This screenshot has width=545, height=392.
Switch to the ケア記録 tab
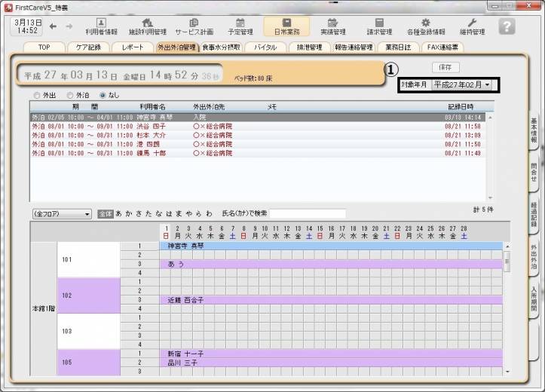click(x=88, y=47)
